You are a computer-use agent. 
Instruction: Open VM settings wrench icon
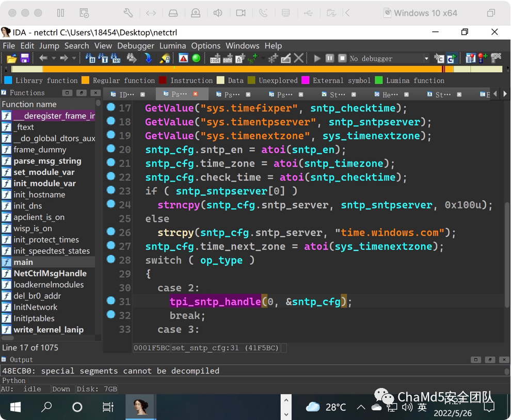[x=128, y=13]
